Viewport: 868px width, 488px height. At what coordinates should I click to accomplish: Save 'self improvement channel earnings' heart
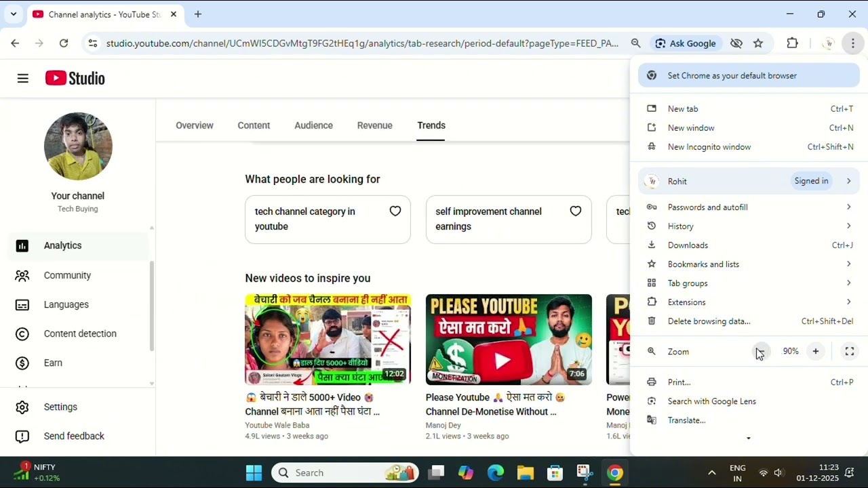[576, 211]
